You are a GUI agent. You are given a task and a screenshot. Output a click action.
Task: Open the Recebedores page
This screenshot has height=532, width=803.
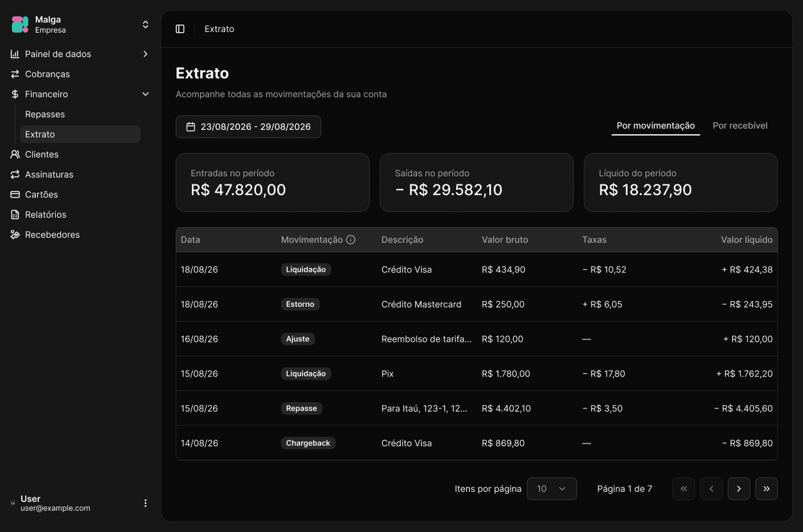tap(80, 235)
